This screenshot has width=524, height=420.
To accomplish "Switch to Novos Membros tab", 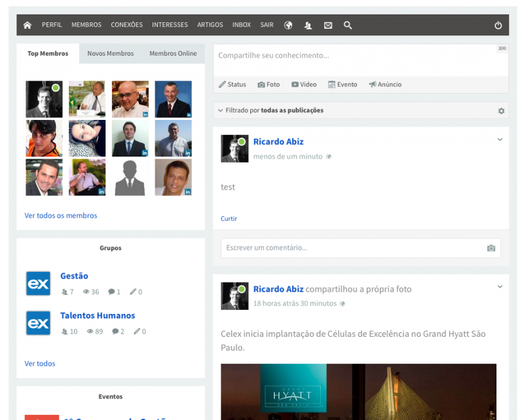I will pos(111,54).
